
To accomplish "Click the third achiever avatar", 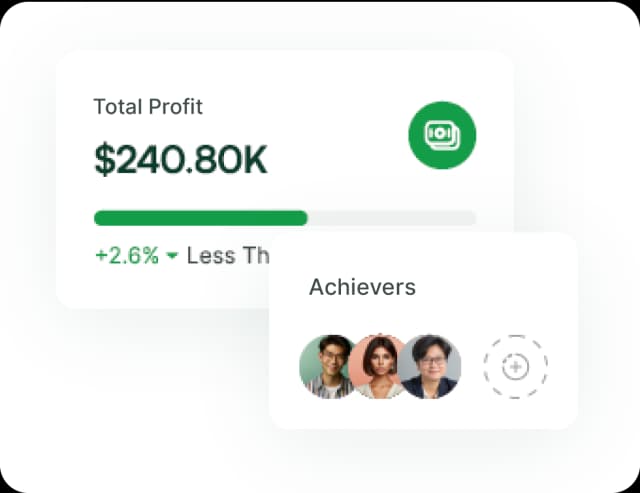I will 431,366.
